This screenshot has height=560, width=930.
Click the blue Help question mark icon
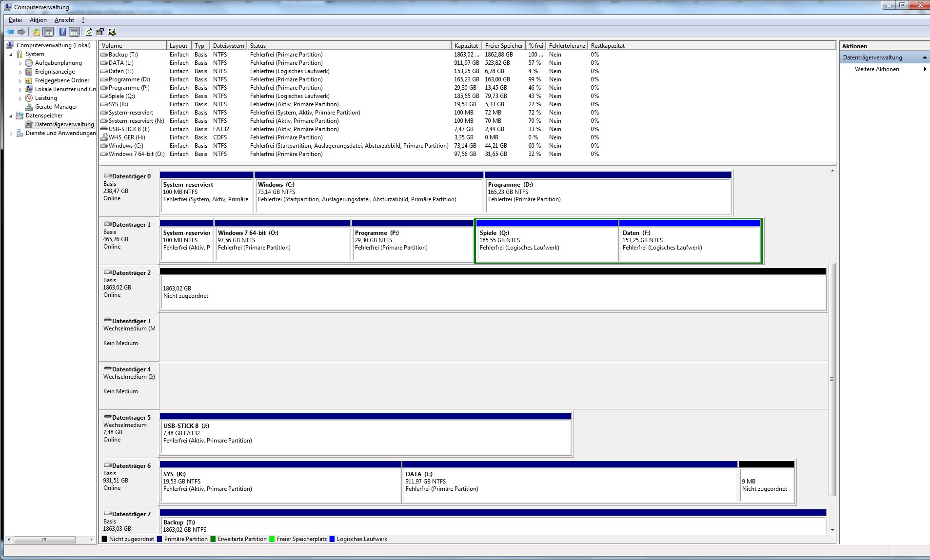(62, 32)
